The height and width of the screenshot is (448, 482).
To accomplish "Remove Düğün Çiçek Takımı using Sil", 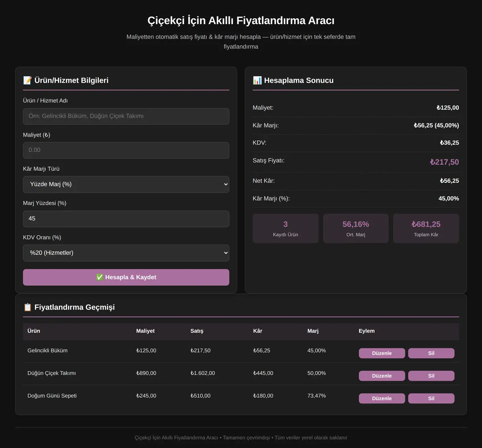I will coord(431,376).
